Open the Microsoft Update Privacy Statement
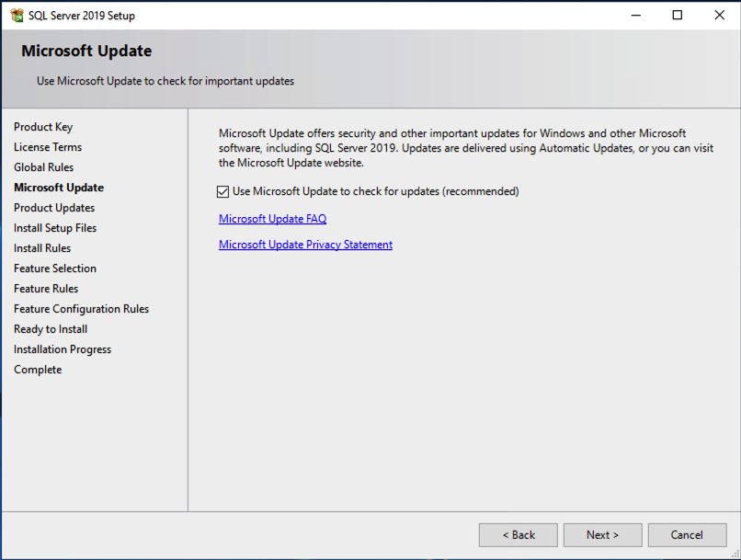The height and width of the screenshot is (560, 741). (305, 245)
